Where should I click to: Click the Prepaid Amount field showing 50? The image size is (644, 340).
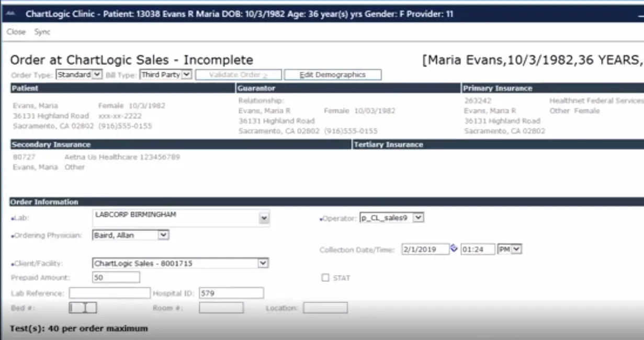[116, 278]
